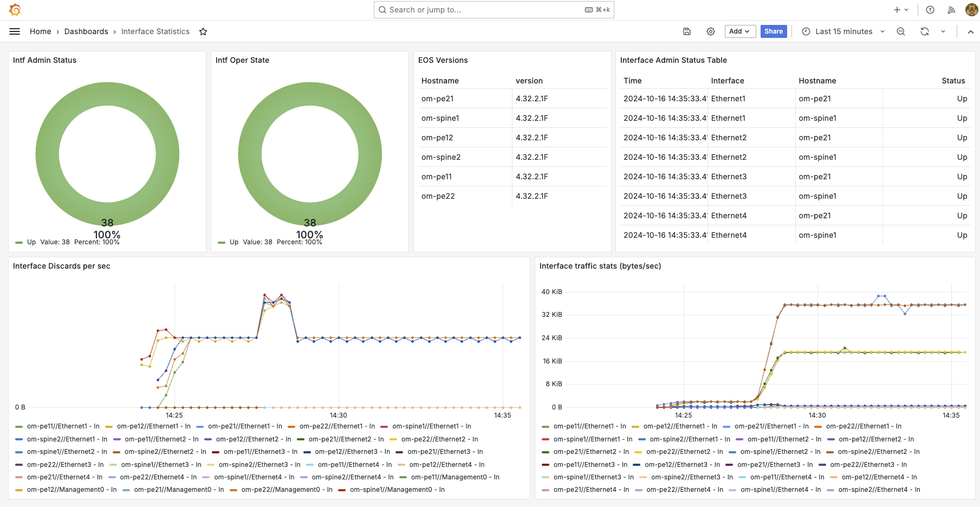Open the hamburger sidebar menu
This screenshot has width=980, height=507.
15,31
